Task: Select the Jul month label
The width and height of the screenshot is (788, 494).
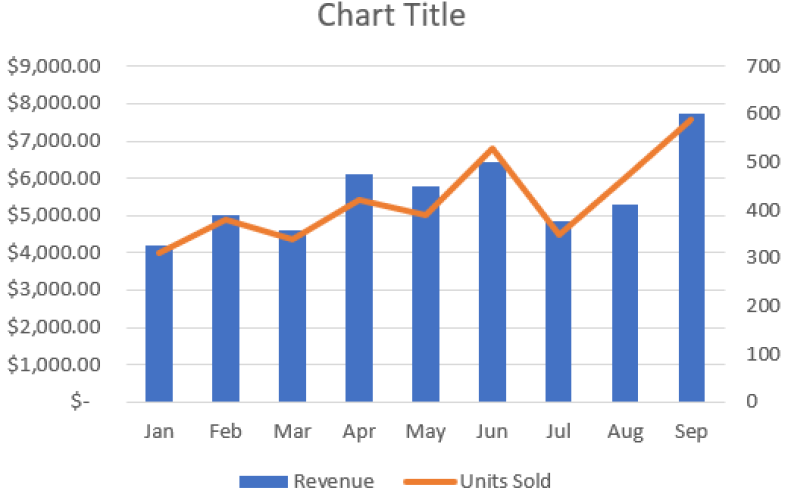Action: [x=558, y=432]
